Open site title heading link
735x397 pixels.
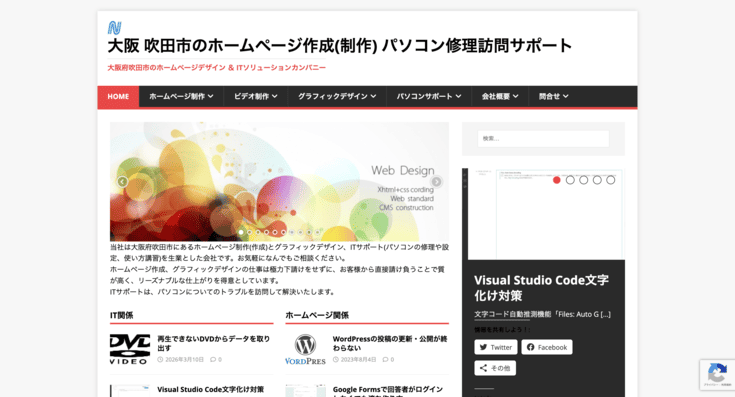pyautogui.click(x=340, y=46)
